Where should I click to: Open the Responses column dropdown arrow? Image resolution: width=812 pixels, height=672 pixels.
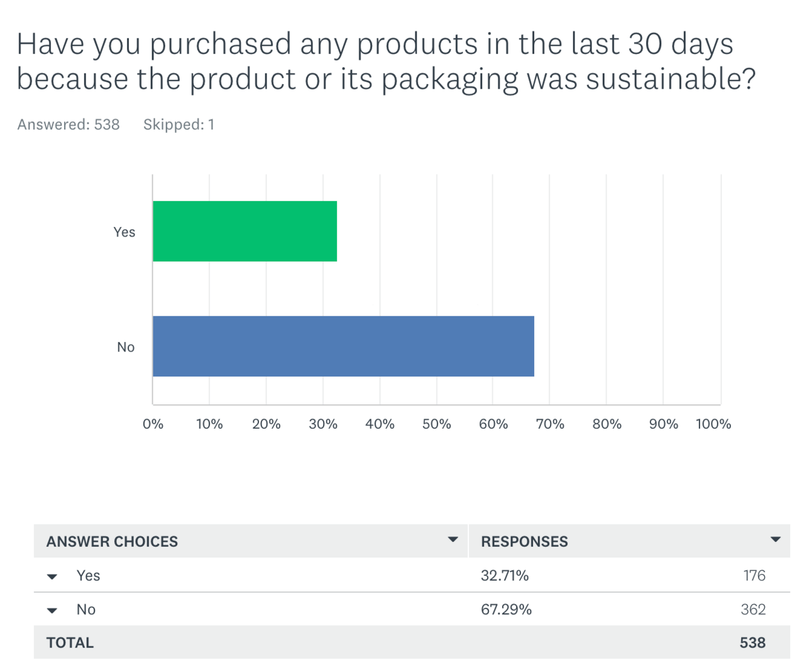(776, 540)
